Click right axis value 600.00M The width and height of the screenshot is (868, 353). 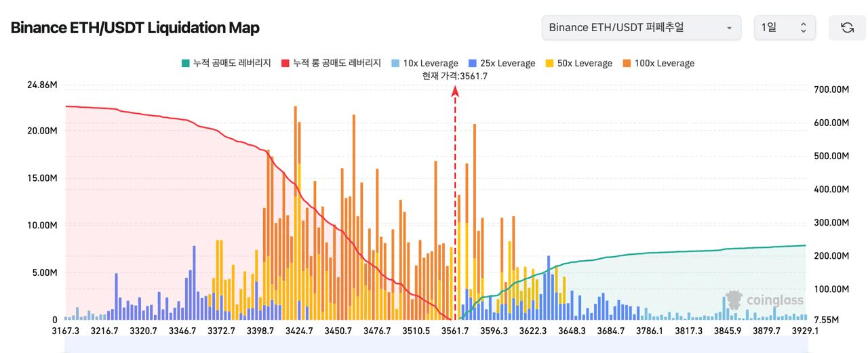tap(831, 123)
